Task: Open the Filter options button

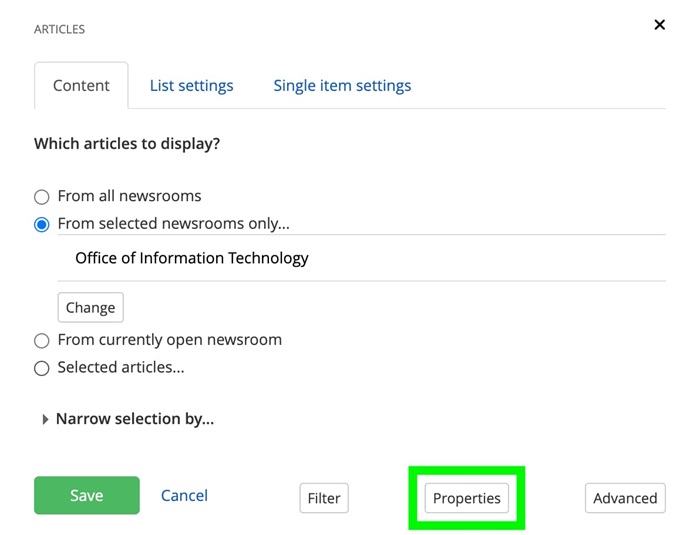Action: [x=324, y=498]
